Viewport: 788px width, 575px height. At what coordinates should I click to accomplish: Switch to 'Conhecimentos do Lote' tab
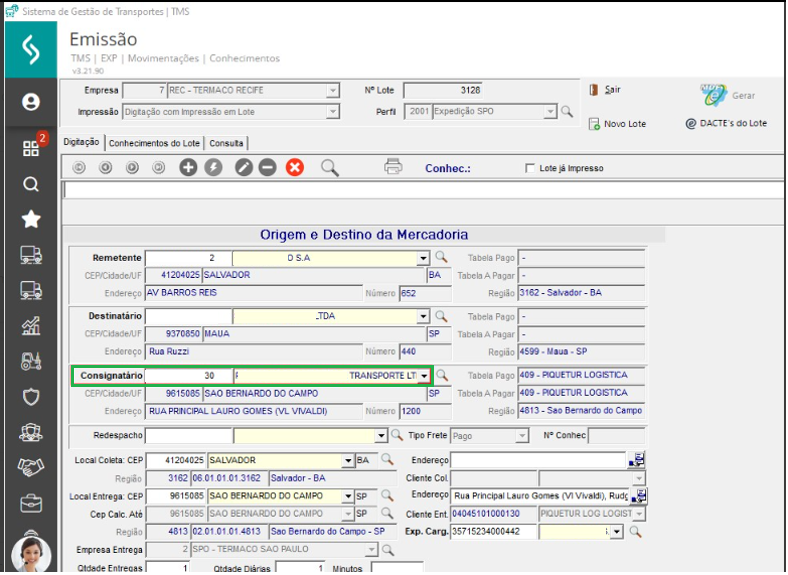click(155, 143)
